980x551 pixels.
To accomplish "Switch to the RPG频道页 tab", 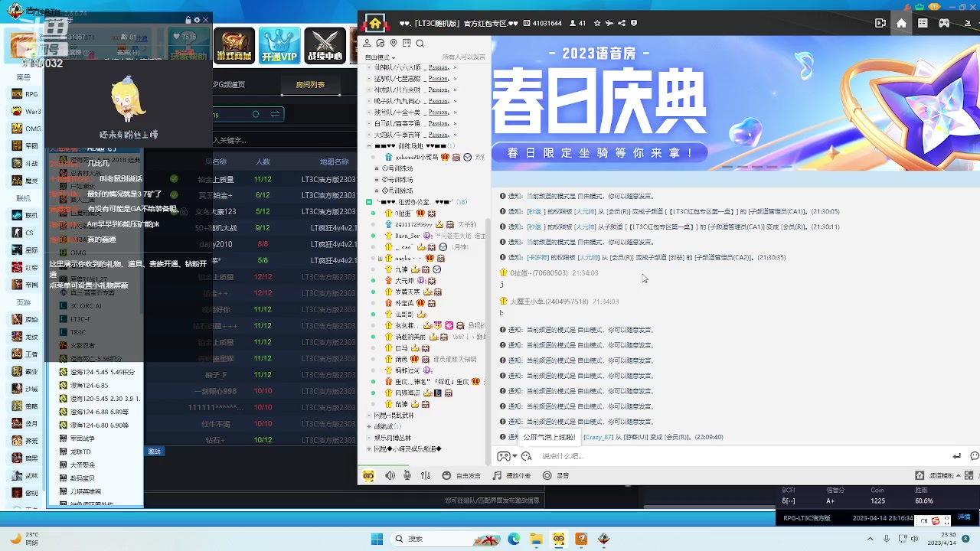I will (x=229, y=85).
